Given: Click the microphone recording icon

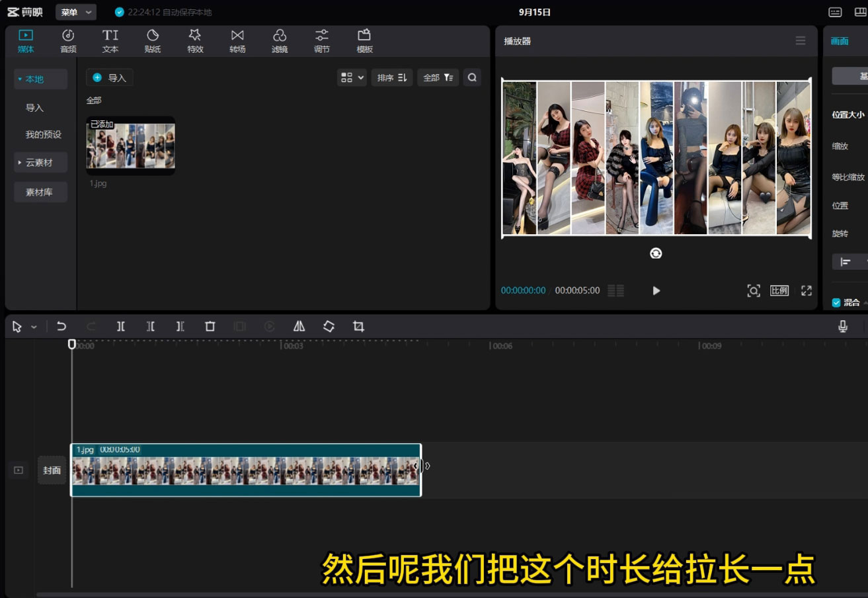Looking at the screenshot, I should point(843,326).
